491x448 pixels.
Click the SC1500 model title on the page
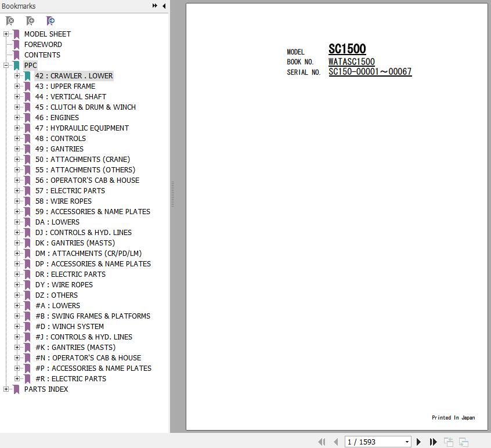tap(347, 49)
